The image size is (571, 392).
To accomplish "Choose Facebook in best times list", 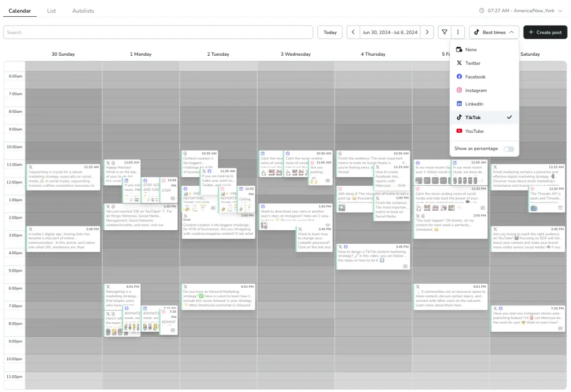I will tap(475, 77).
